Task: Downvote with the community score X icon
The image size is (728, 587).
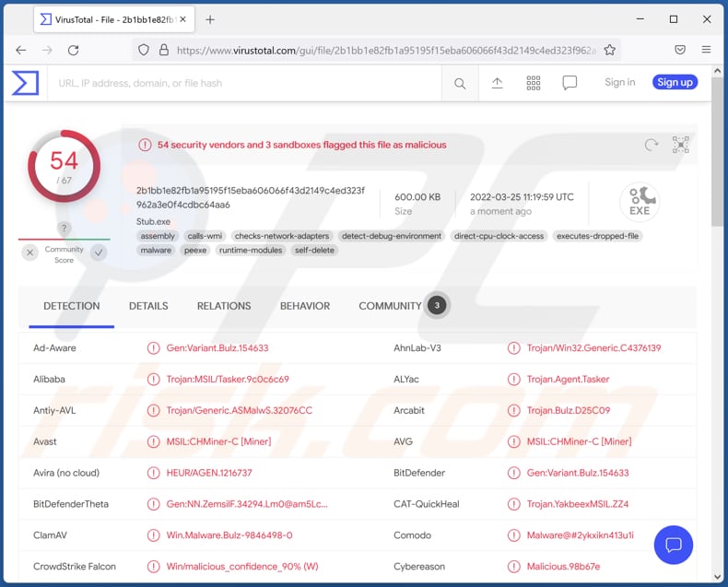Action: tap(29, 252)
